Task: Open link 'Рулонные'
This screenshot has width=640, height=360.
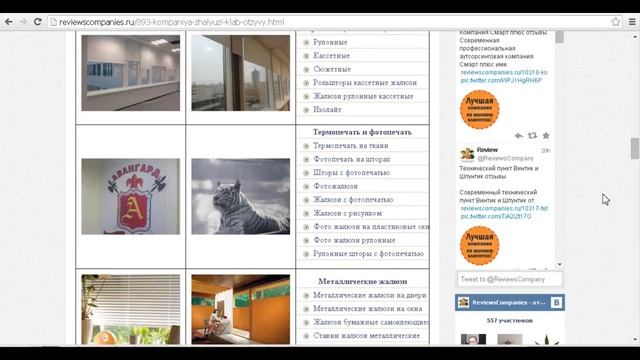Action: [330, 42]
